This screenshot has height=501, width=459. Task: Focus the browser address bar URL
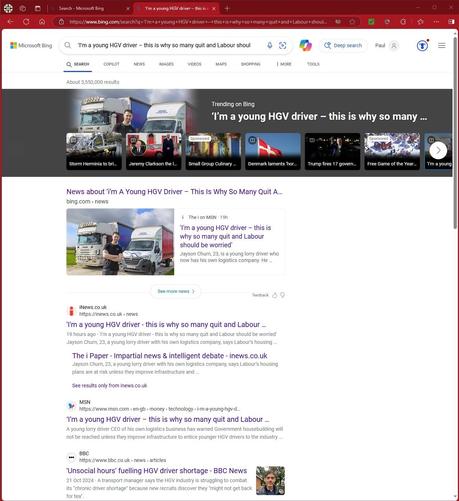point(198,22)
